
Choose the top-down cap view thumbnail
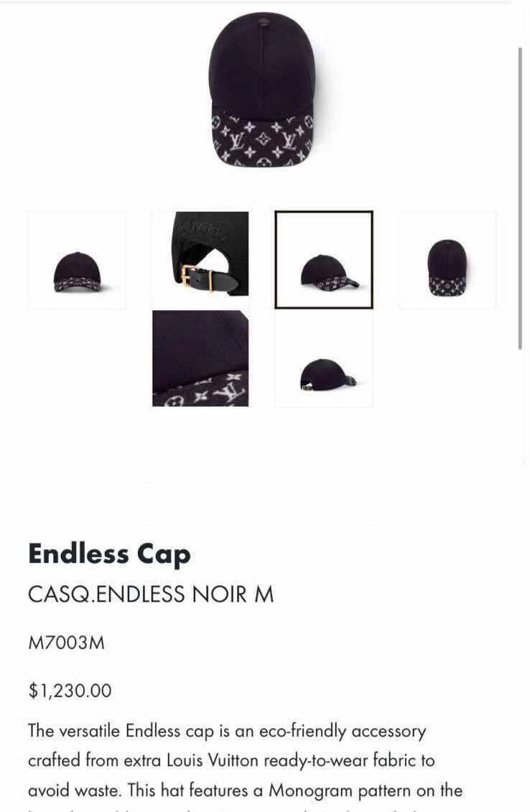(x=447, y=260)
